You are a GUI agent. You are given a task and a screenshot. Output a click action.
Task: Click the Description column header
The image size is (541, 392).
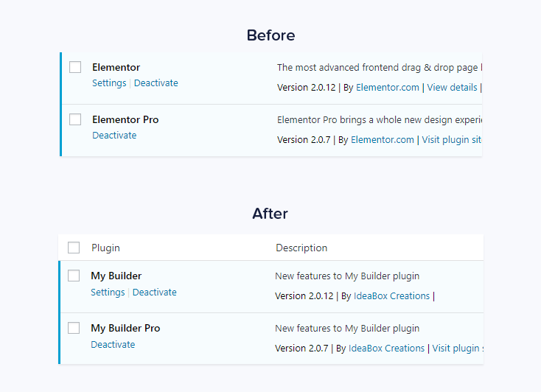301,248
